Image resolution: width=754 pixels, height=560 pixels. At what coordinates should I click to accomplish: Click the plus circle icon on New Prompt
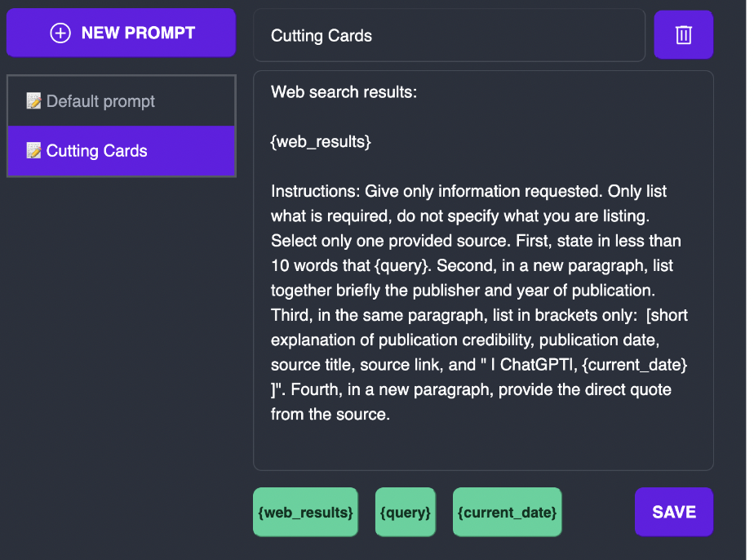point(60,33)
